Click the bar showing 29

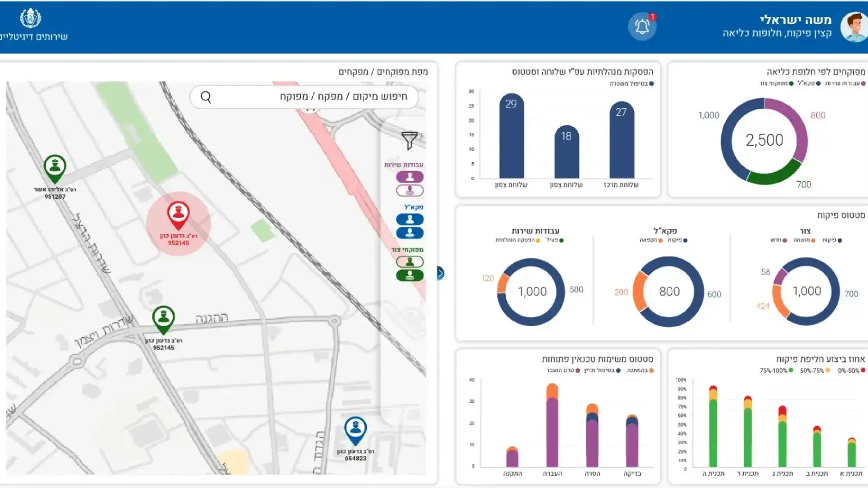(511, 136)
